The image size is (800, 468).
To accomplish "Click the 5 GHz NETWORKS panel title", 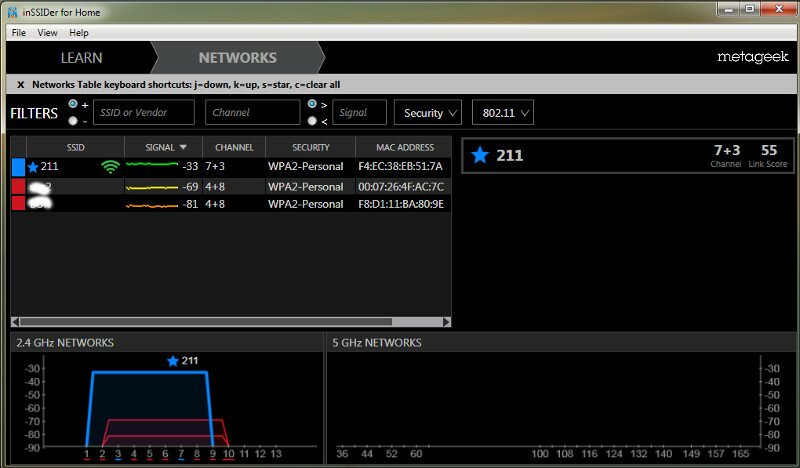I will [x=377, y=343].
